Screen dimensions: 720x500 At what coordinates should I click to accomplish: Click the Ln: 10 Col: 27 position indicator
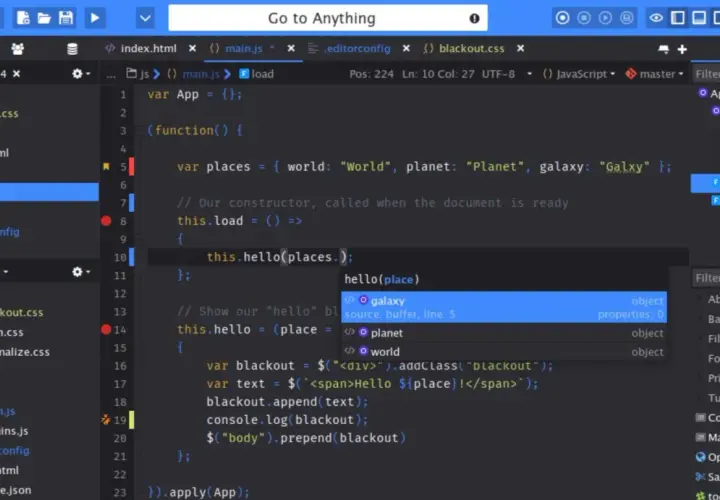click(x=438, y=74)
